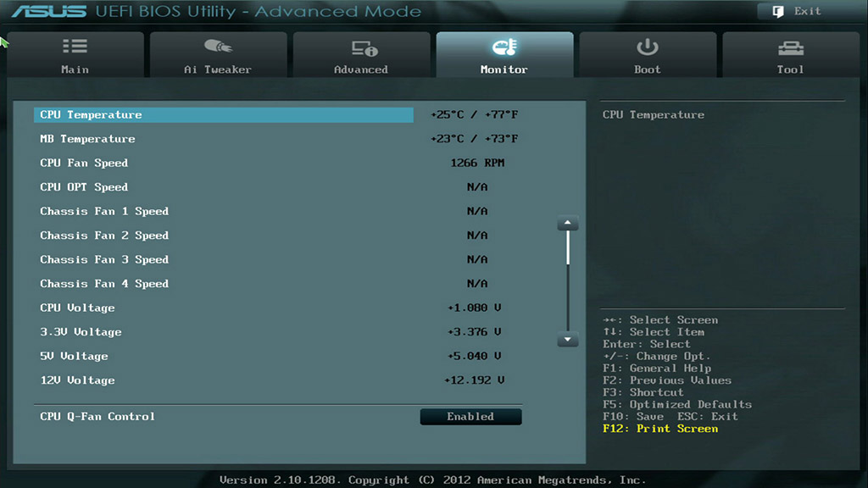Select the CPU Voltage row
This screenshot has width=868, height=488.
(x=279, y=308)
